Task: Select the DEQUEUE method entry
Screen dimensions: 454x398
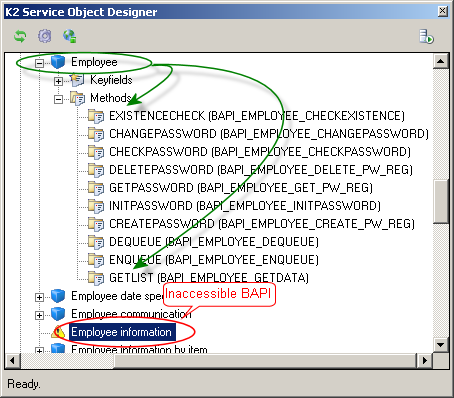Action: 214,242
